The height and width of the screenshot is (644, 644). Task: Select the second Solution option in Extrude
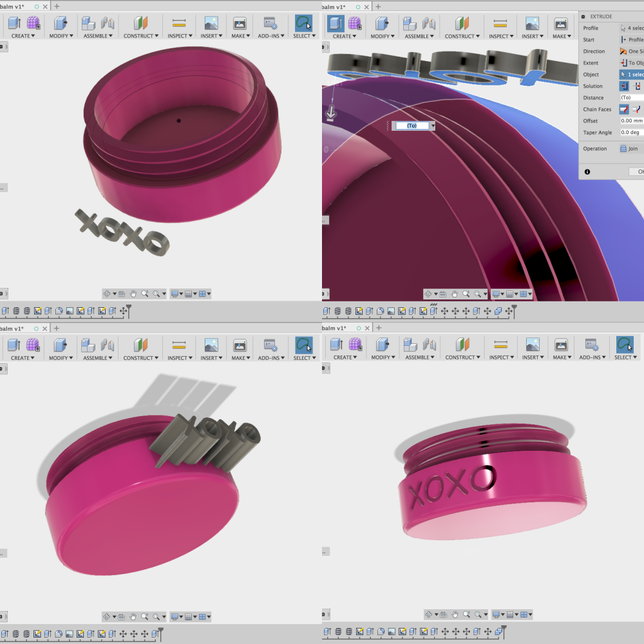click(637, 86)
